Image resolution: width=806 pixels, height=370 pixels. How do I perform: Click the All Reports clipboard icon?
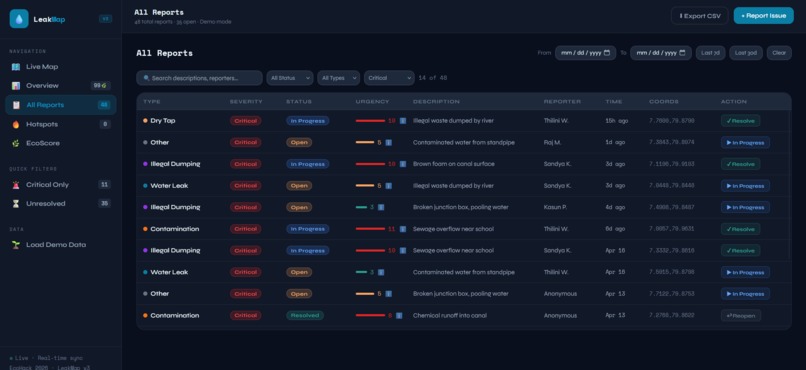point(16,105)
